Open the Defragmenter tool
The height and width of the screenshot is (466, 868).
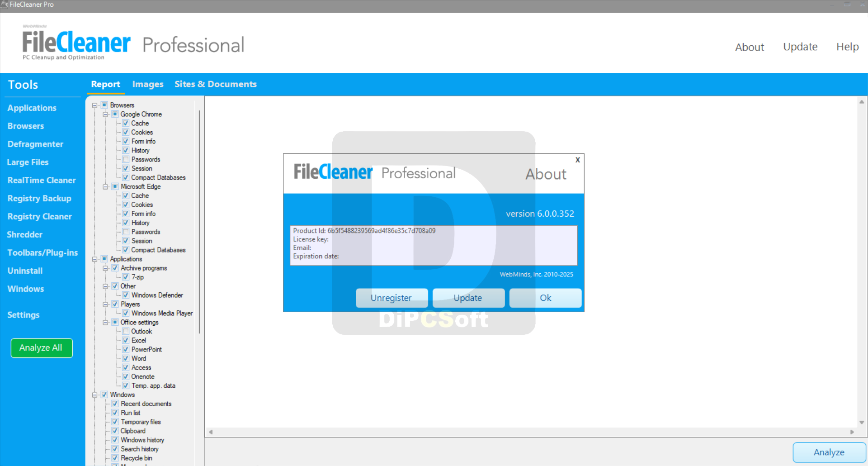pyautogui.click(x=35, y=144)
